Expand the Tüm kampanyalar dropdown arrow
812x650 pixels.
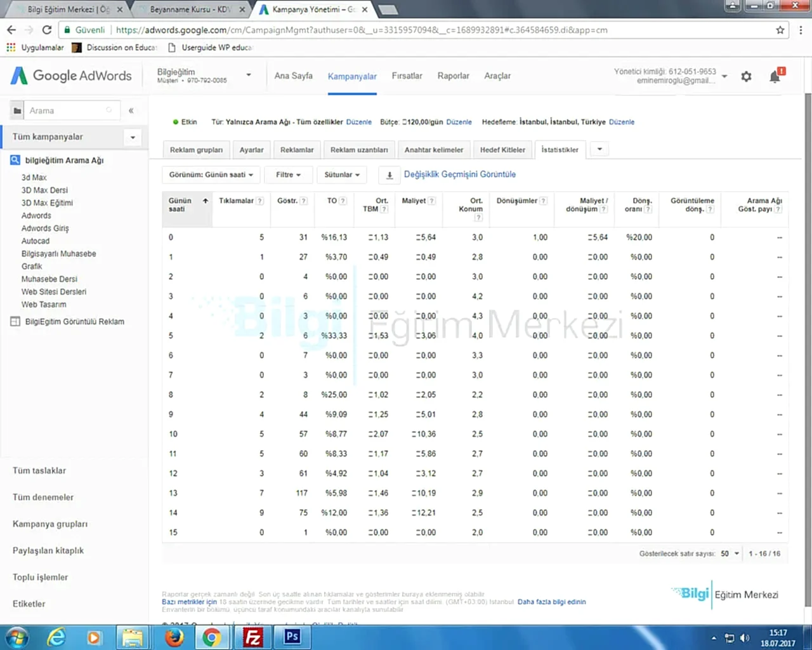[x=133, y=137]
